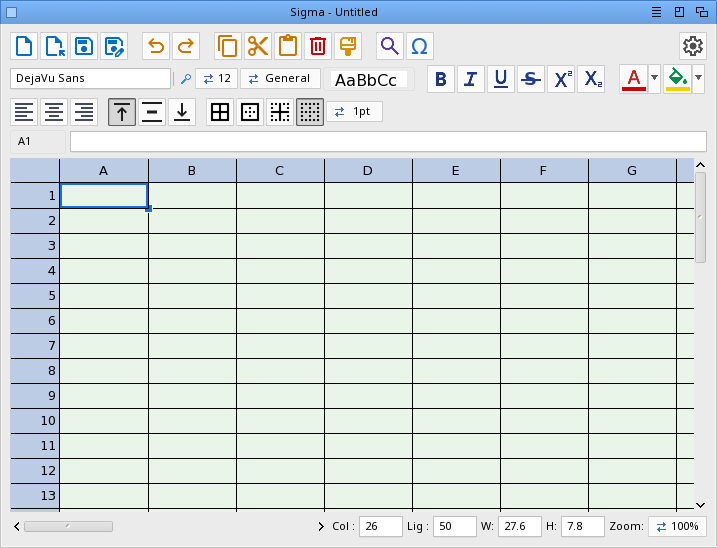Image resolution: width=717 pixels, height=548 pixels.
Task: Undo the last action
Action: 156,46
